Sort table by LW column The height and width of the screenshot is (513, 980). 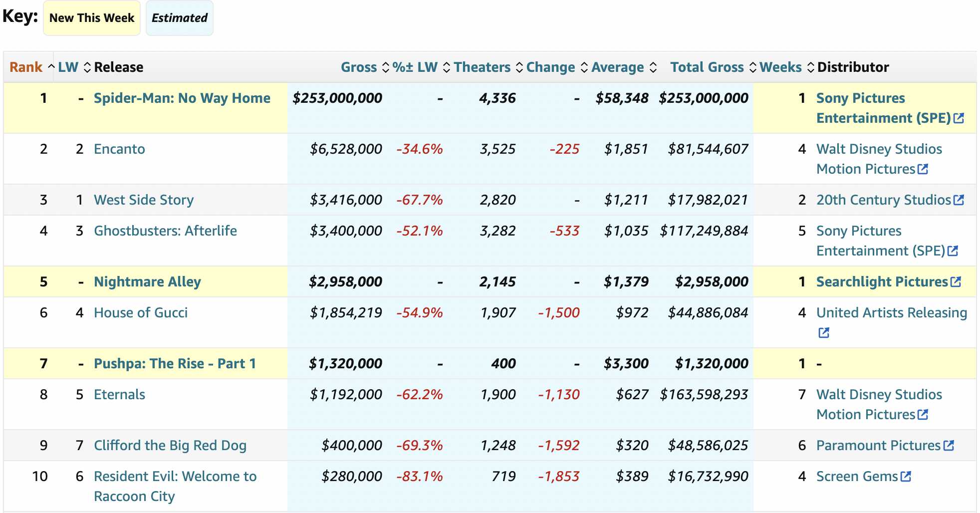[x=74, y=67]
